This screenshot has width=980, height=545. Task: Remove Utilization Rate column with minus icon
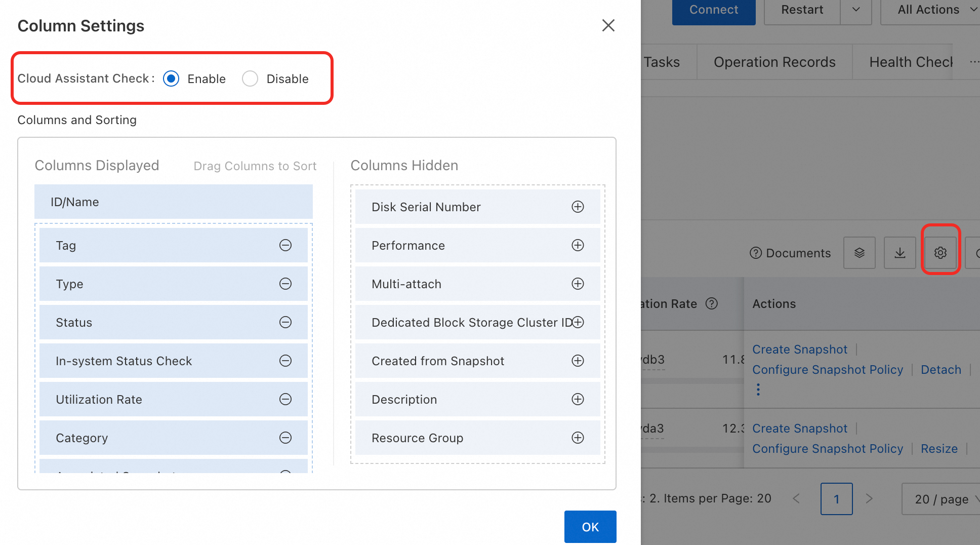[285, 399]
